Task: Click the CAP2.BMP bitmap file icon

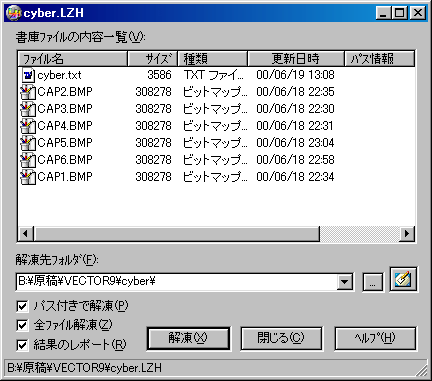Action: tap(28, 92)
